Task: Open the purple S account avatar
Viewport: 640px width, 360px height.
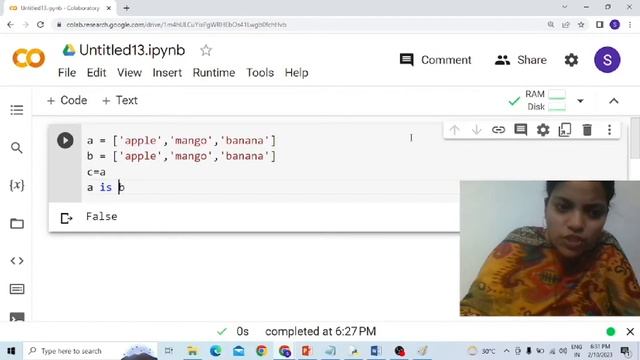Action: 607,60
